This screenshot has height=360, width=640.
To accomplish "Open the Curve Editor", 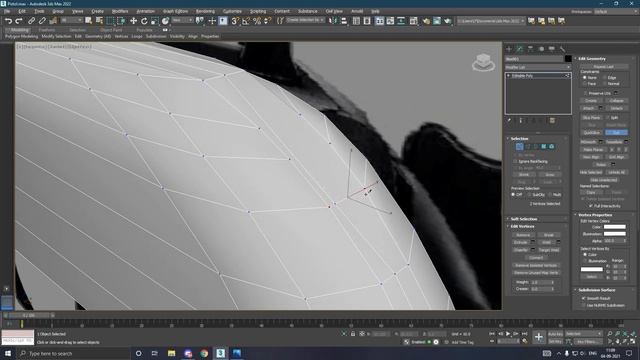I will (390, 21).
